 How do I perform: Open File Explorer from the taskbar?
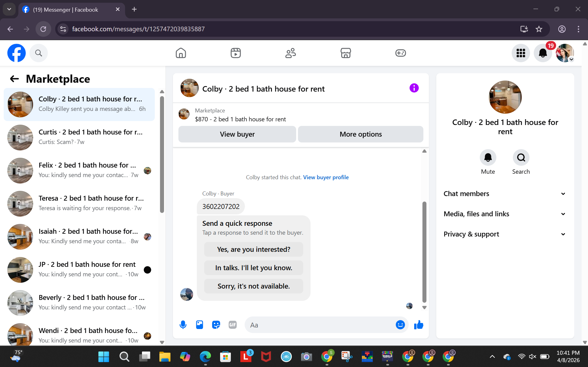165,357
